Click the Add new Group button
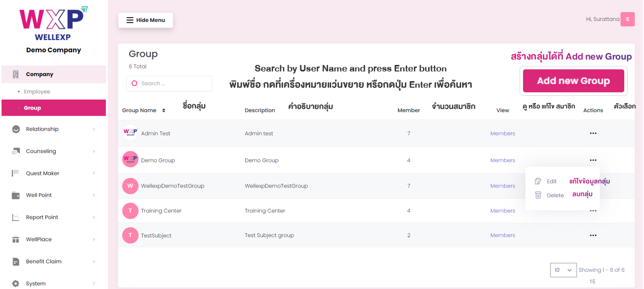The image size is (644, 289). point(573,81)
